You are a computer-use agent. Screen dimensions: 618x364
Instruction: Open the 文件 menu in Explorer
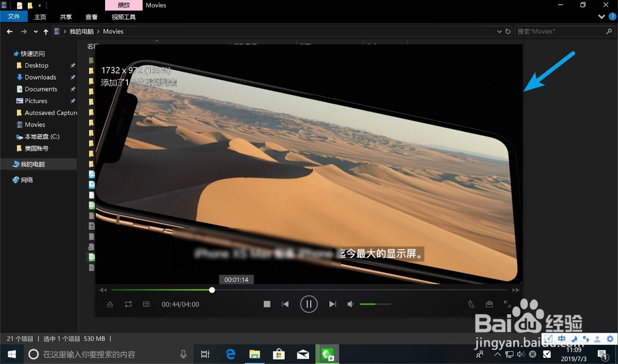tap(14, 17)
